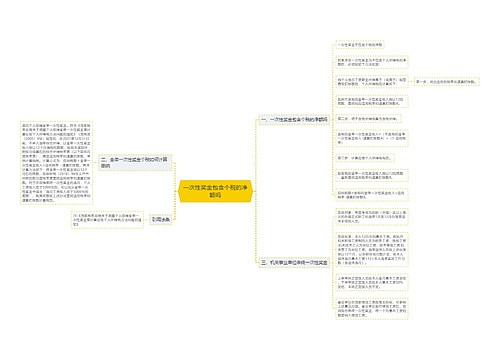This screenshot has height=360, width=500.
Task: Click the second leaf under branch 一
Action: [x=372, y=62]
